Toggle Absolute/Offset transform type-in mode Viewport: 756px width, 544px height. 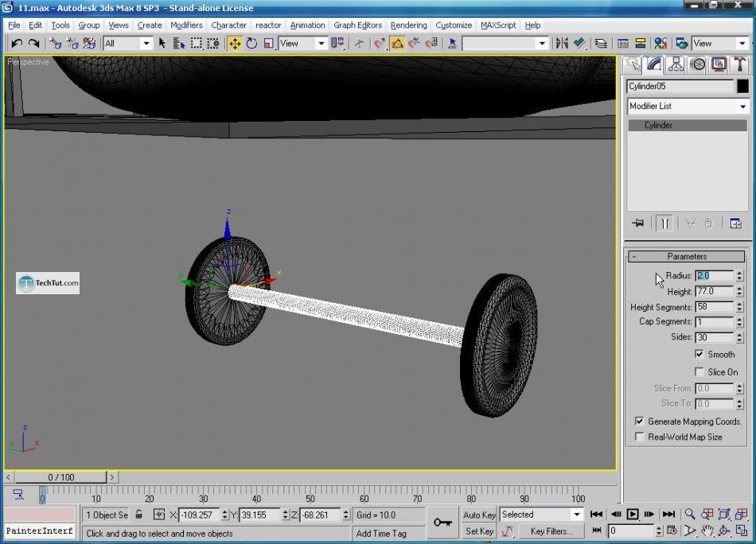[159, 515]
